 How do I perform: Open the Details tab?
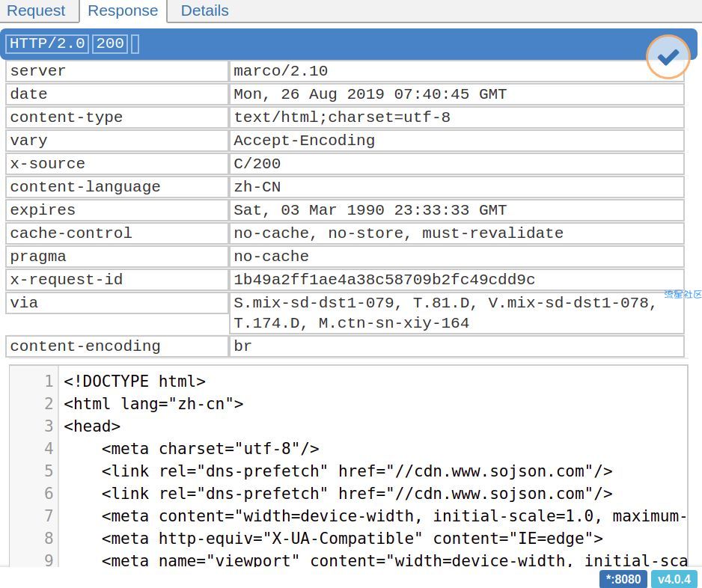point(204,10)
